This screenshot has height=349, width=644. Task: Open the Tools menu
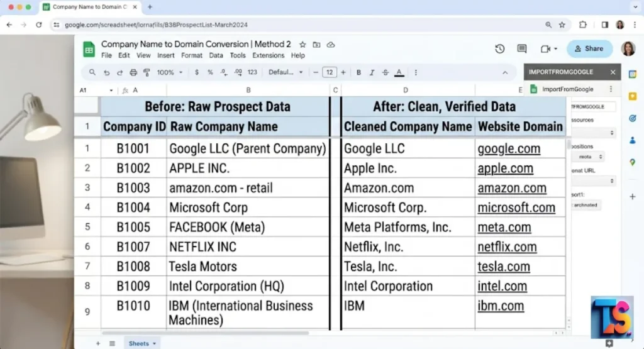pyautogui.click(x=237, y=55)
